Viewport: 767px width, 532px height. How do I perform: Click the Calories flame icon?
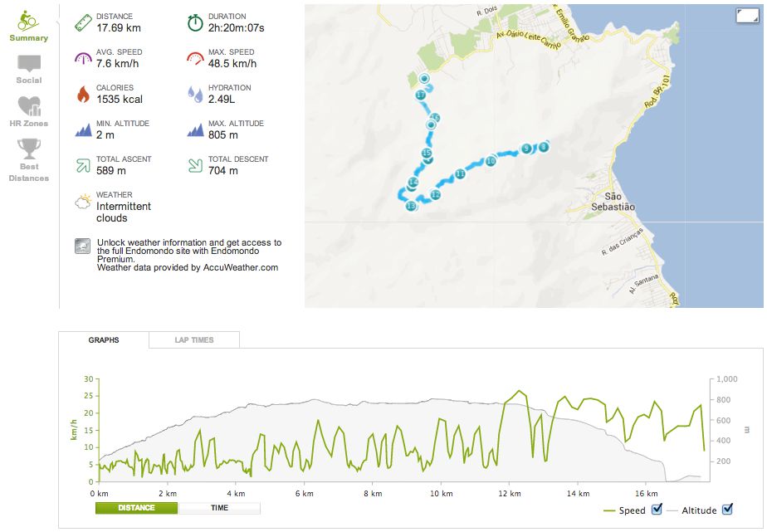click(x=83, y=94)
